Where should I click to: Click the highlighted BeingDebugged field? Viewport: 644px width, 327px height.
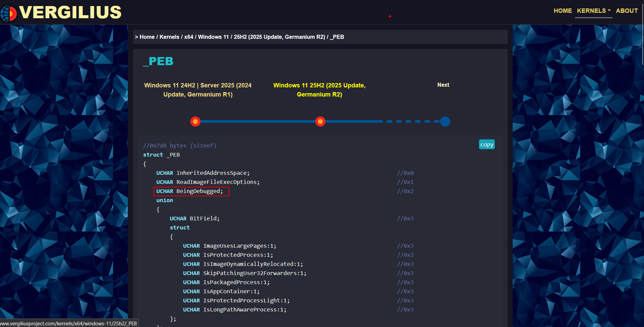pos(191,191)
